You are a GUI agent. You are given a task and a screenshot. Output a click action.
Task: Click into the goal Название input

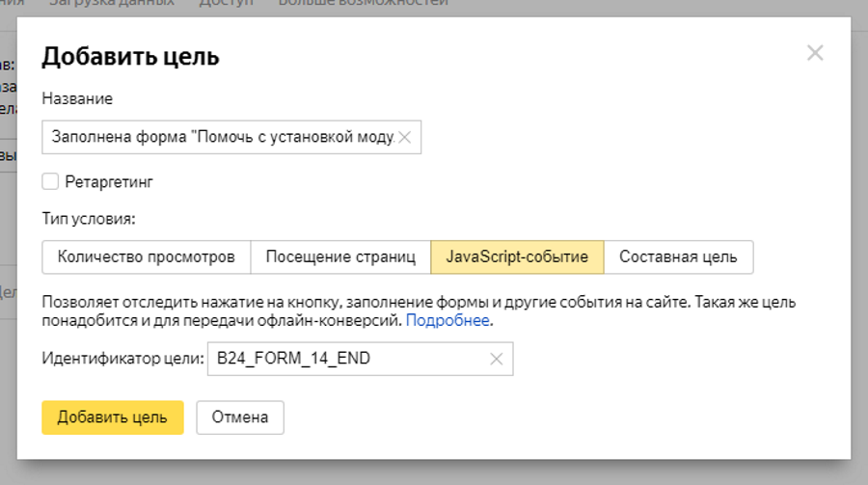[x=220, y=138]
